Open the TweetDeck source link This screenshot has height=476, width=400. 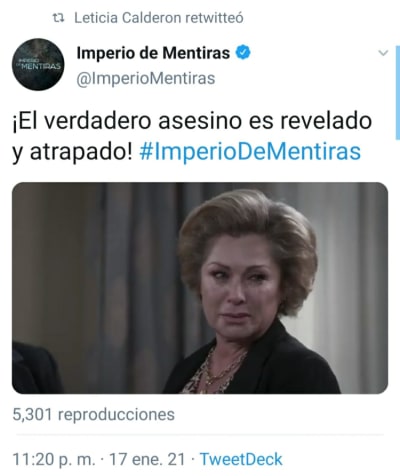241,459
